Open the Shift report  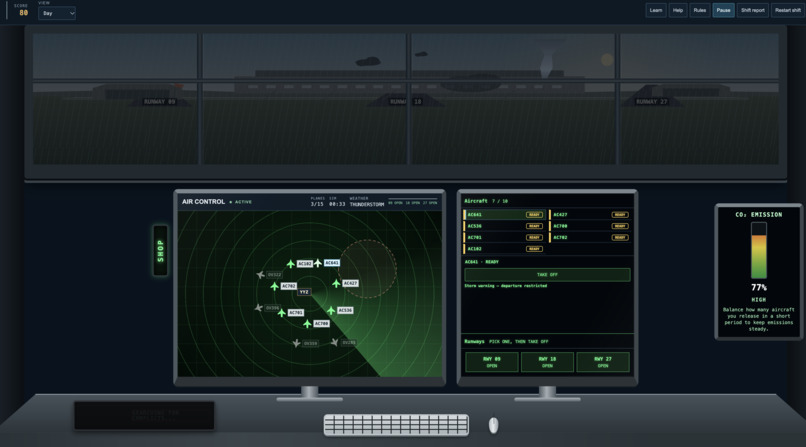pyautogui.click(x=753, y=10)
